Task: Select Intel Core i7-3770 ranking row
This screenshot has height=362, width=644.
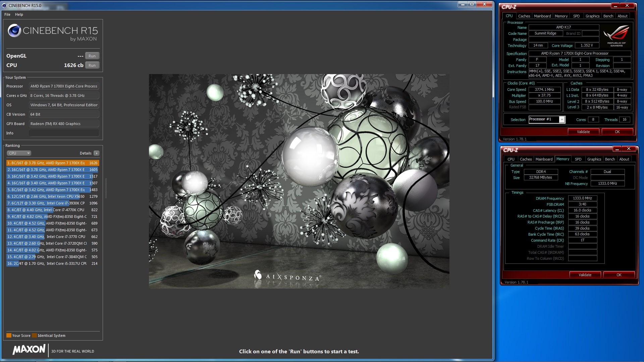Action: (53, 237)
